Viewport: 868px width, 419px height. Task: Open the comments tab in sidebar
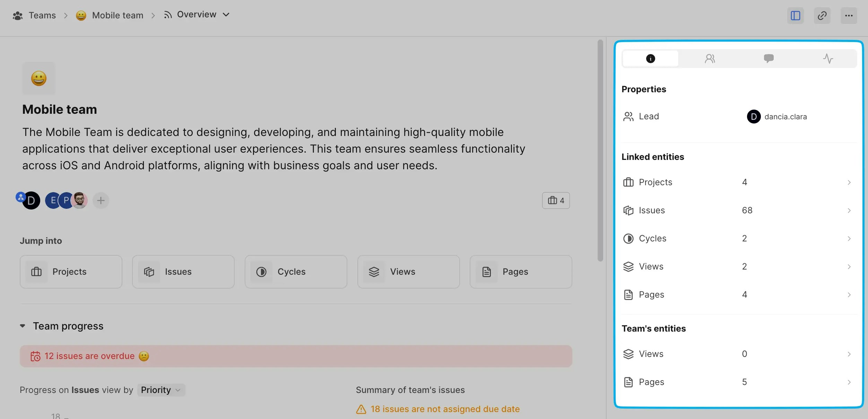[x=769, y=59]
